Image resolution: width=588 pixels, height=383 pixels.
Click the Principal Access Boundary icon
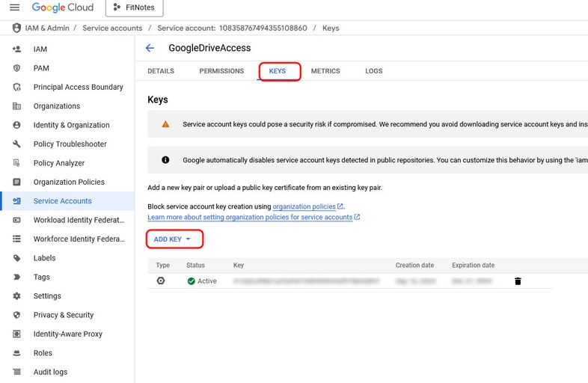[x=17, y=87]
